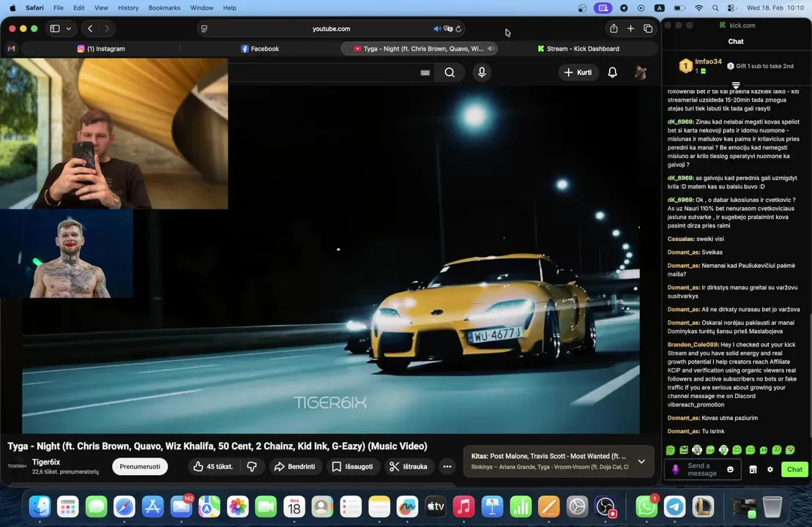
Task: Open the History menu
Action: [x=128, y=8]
